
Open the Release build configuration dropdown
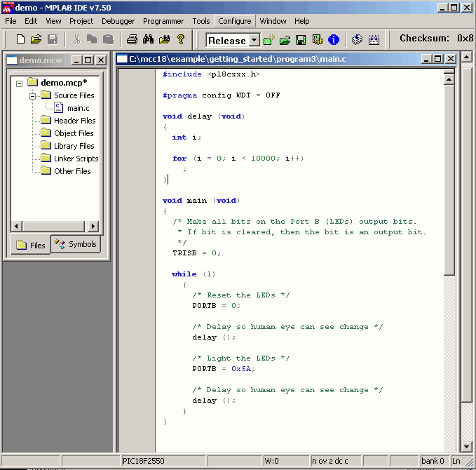tap(254, 40)
